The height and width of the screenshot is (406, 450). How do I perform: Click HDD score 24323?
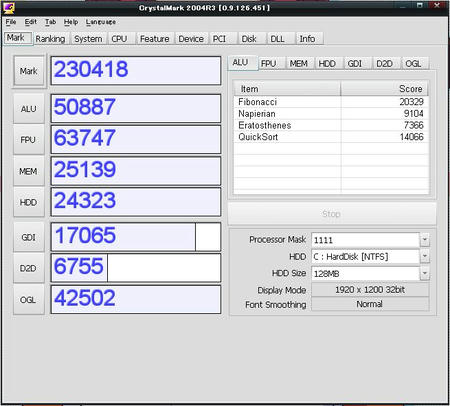[136, 202]
